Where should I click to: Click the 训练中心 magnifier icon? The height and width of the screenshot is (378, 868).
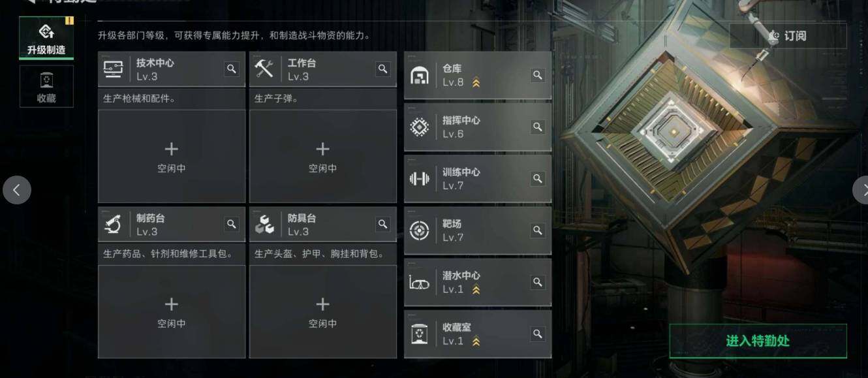pyautogui.click(x=538, y=178)
